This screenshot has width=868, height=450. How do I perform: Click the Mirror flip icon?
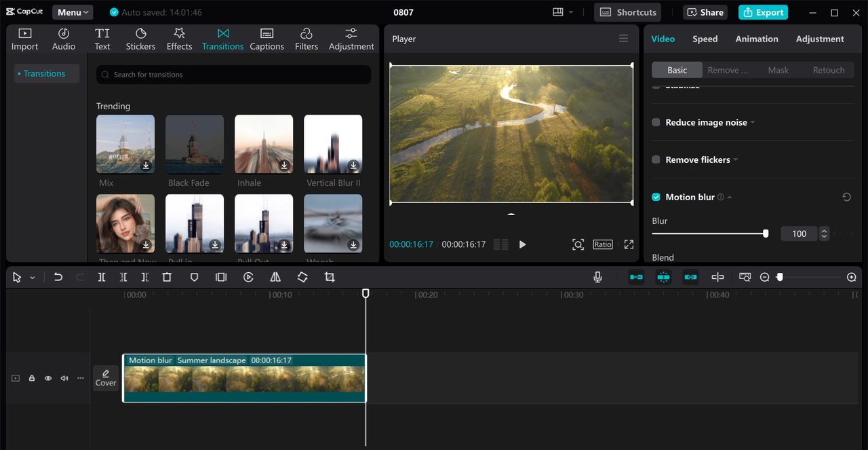click(275, 277)
